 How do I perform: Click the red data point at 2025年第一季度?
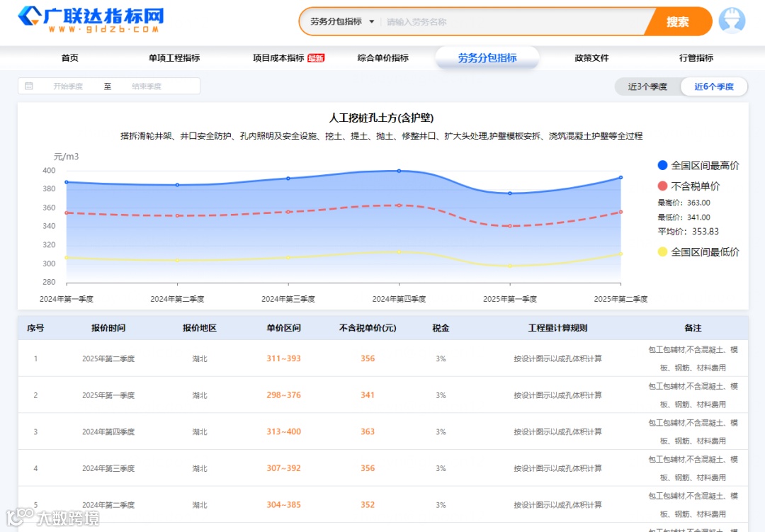[x=510, y=226]
